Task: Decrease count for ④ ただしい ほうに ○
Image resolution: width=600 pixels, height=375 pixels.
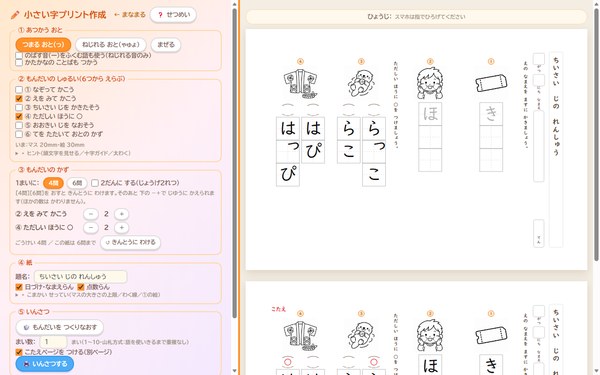Action: [x=91, y=227]
